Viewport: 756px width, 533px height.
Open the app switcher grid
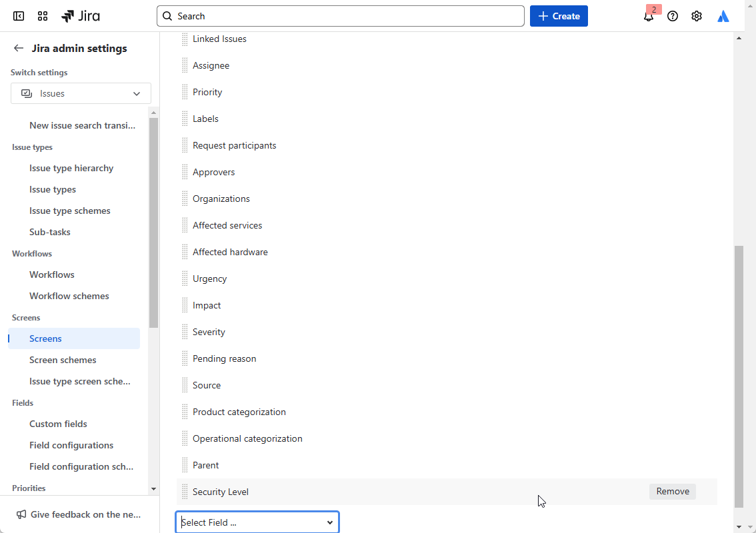42,15
